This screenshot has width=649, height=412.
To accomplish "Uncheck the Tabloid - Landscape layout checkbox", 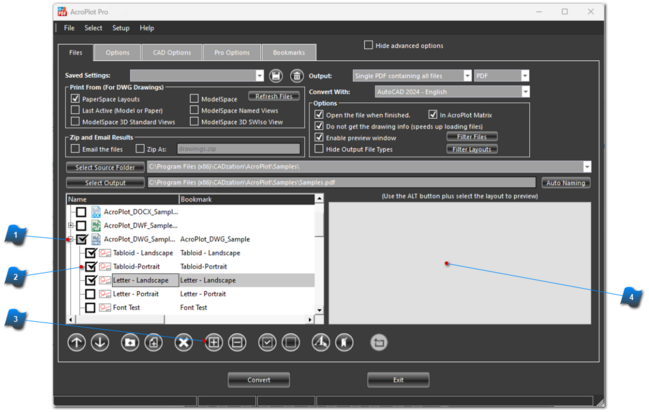I will tap(91, 253).
